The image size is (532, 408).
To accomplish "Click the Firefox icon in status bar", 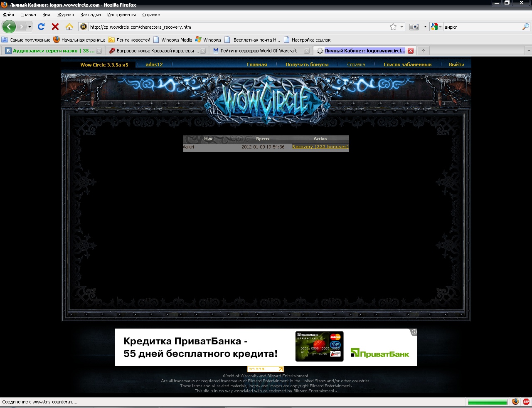I will [515, 402].
